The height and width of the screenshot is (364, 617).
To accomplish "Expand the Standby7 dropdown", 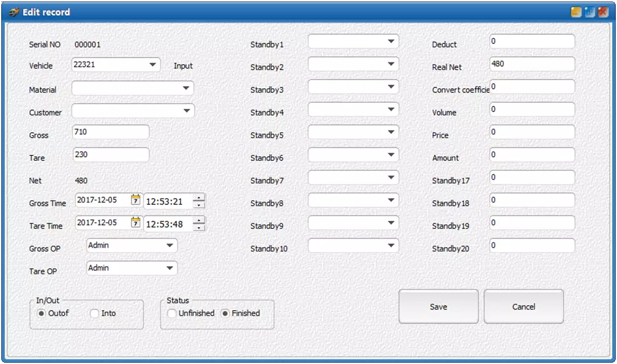I will point(353,177).
